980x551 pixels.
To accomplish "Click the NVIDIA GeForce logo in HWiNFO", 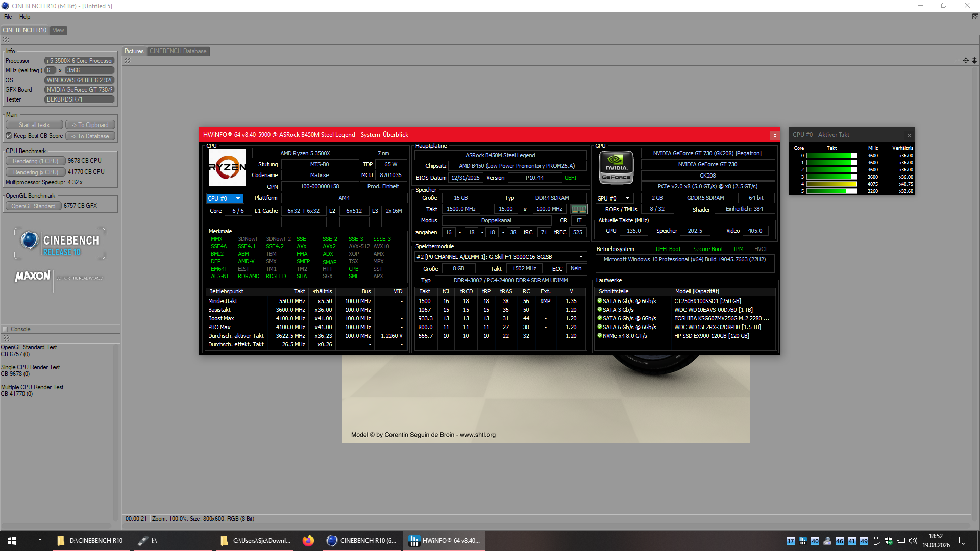I will tap(616, 167).
